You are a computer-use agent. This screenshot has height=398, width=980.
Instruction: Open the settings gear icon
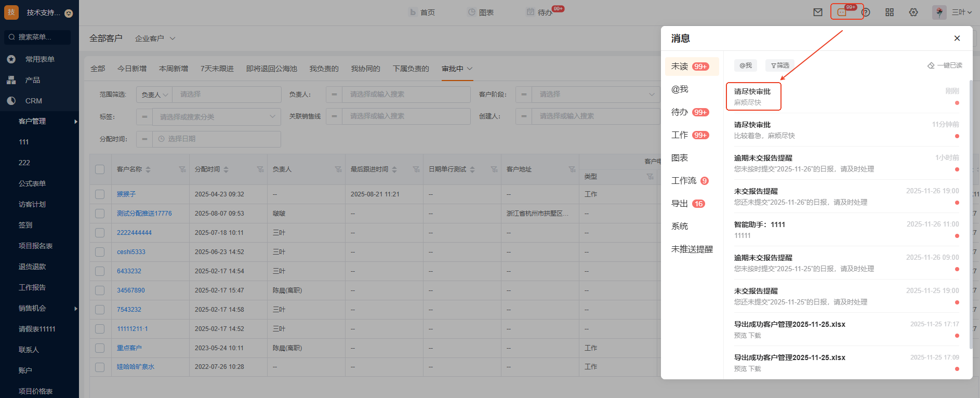pos(913,12)
